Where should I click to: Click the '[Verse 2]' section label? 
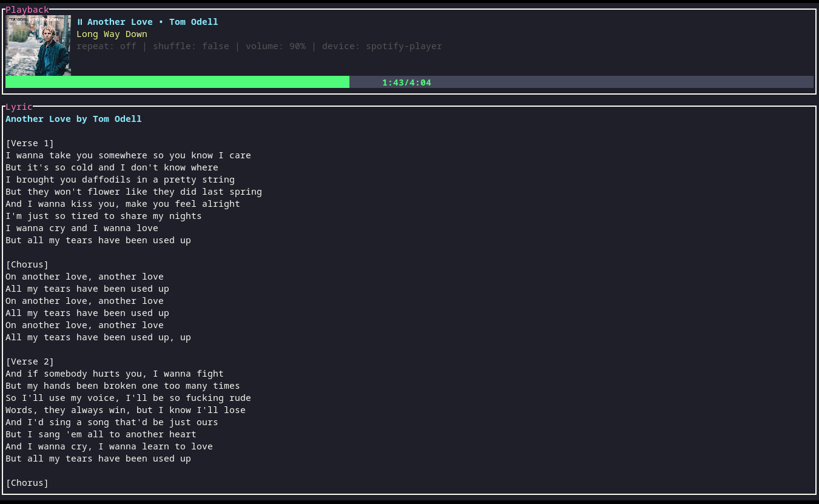(30, 361)
